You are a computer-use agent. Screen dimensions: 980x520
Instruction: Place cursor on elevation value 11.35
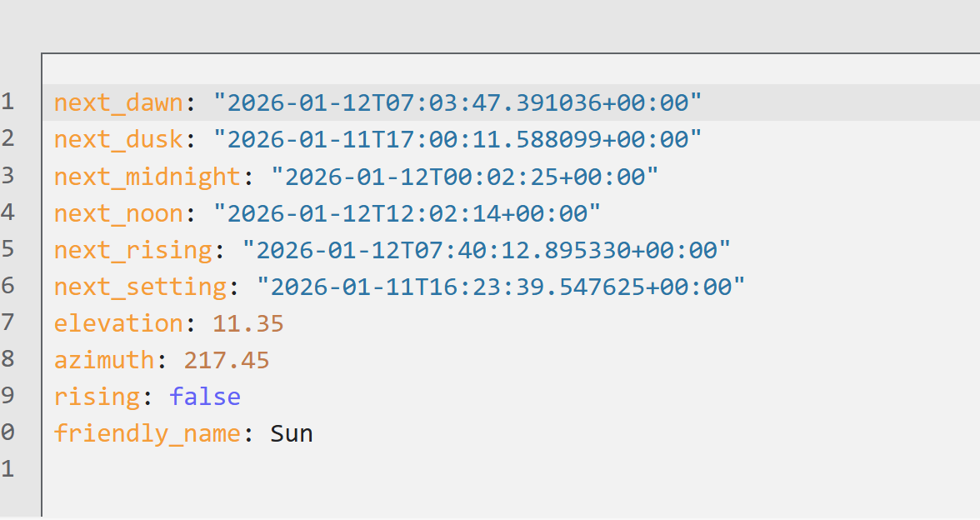(x=248, y=323)
